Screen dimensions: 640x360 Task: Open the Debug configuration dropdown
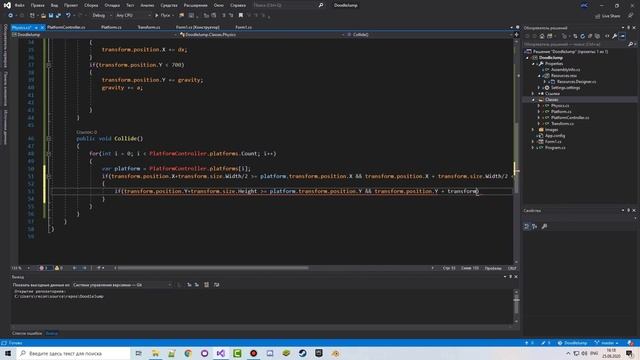tap(101, 16)
